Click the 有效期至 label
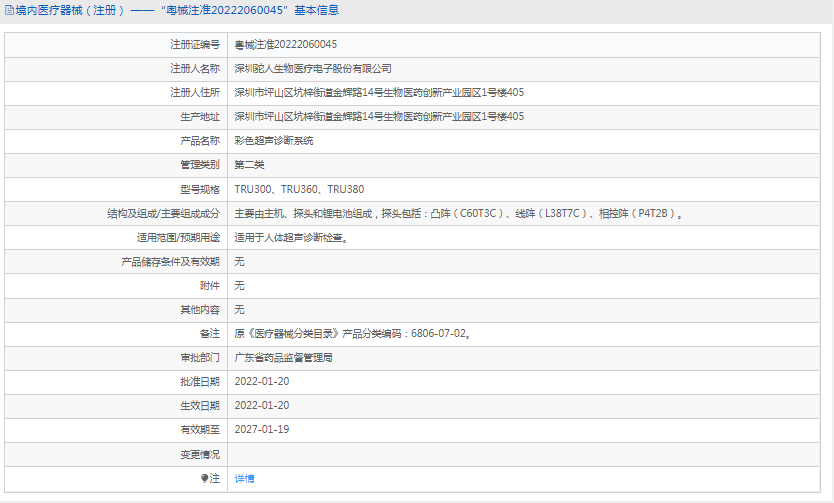 tap(200, 430)
